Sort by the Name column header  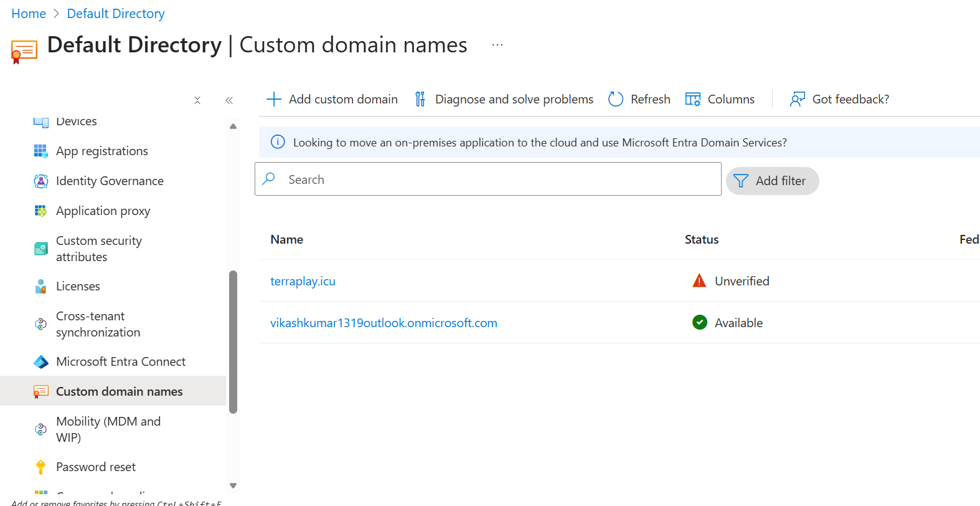coord(286,239)
